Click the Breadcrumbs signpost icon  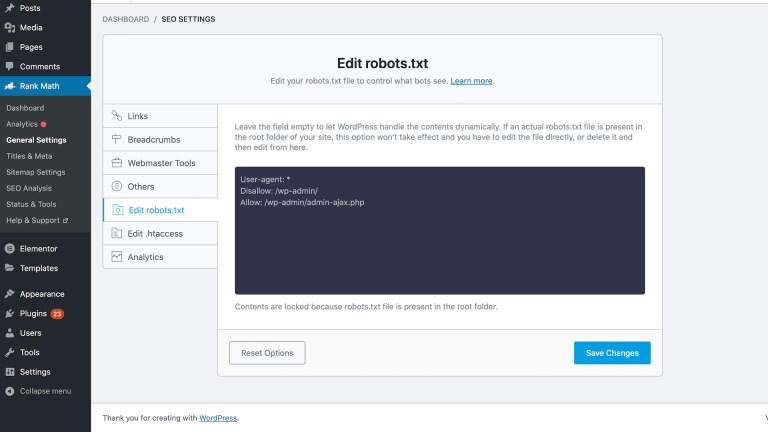tap(117, 139)
